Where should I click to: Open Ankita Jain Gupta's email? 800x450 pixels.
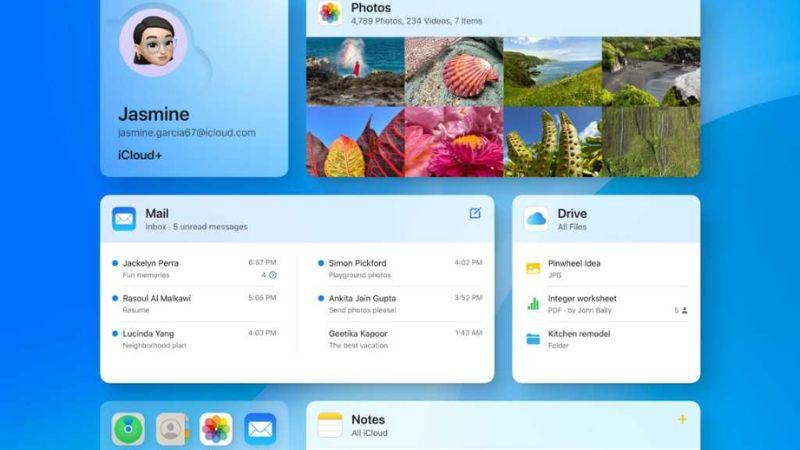point(401,304)
